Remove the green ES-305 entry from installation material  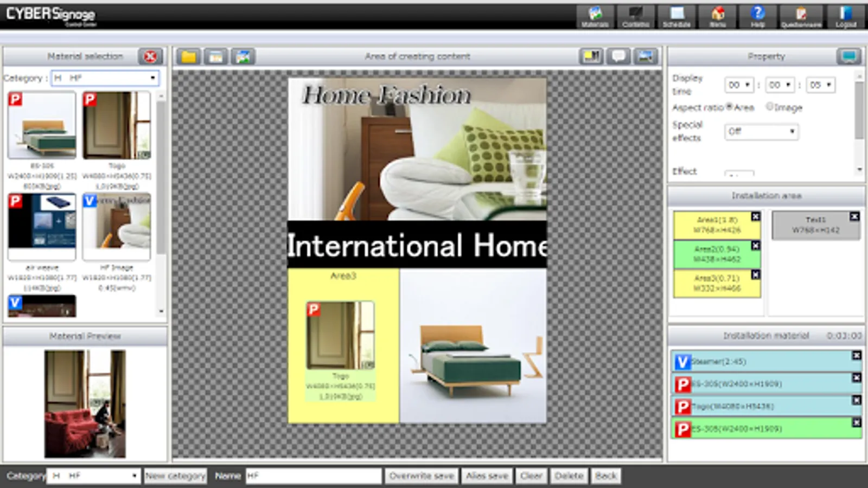[857, 422]
